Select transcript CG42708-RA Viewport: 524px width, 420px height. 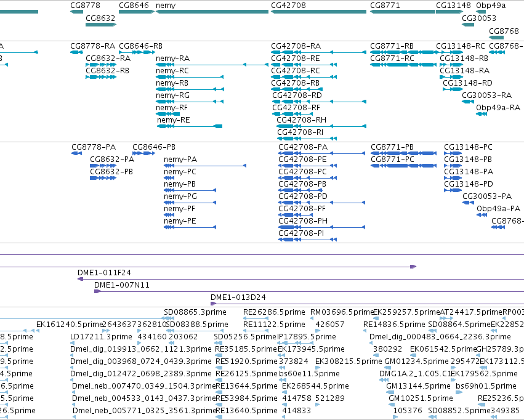click(296, 46)
